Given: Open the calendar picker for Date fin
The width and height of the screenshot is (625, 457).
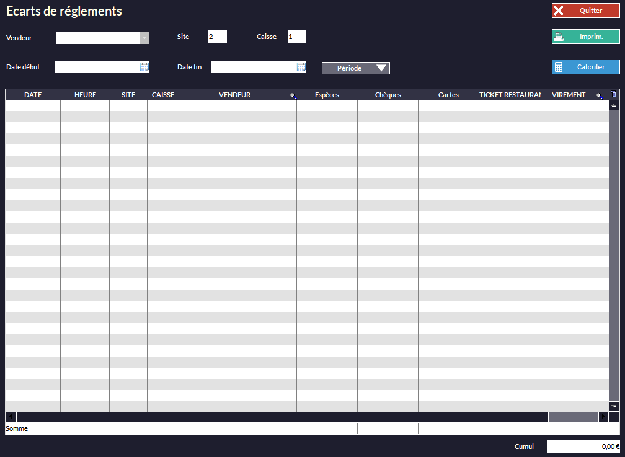Looking at the screenshot, I should click(300, 67).
